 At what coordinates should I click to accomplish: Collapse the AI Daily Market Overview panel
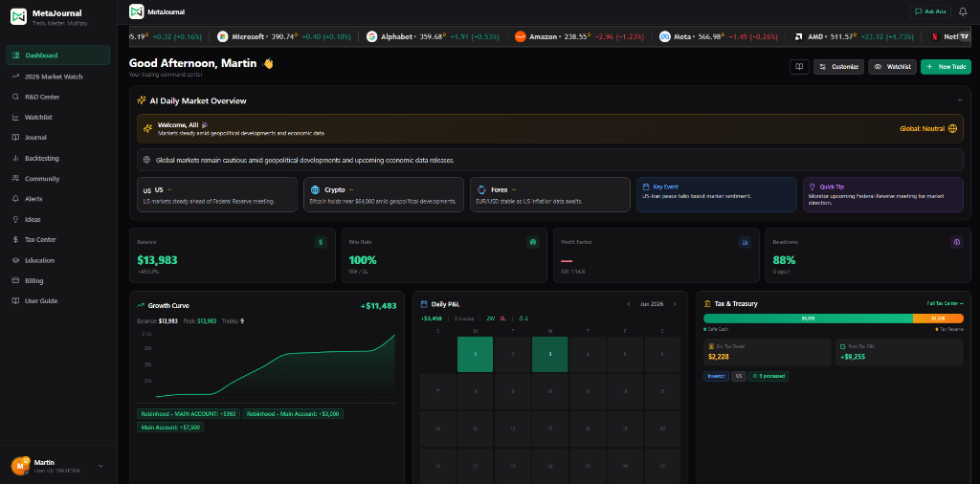coord(959,100)
